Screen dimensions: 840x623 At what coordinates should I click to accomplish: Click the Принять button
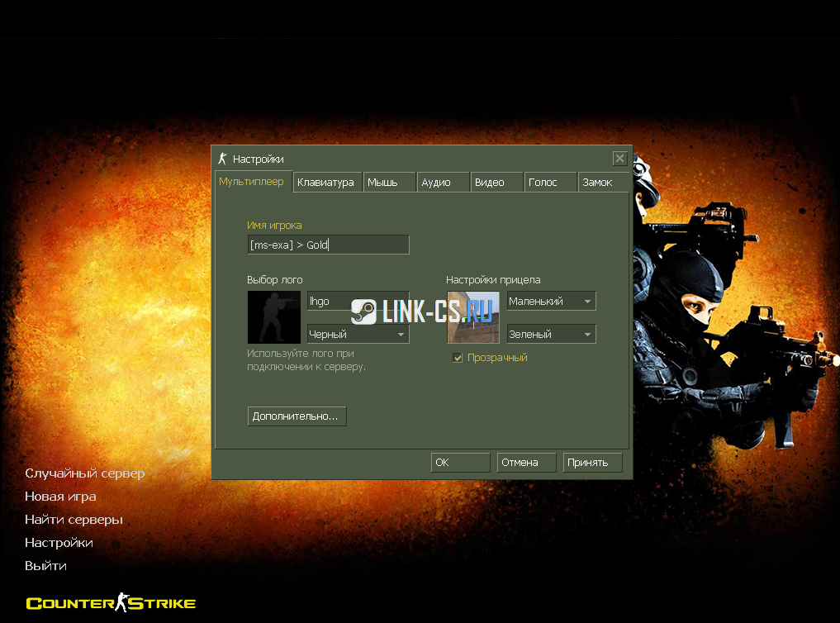592,463
